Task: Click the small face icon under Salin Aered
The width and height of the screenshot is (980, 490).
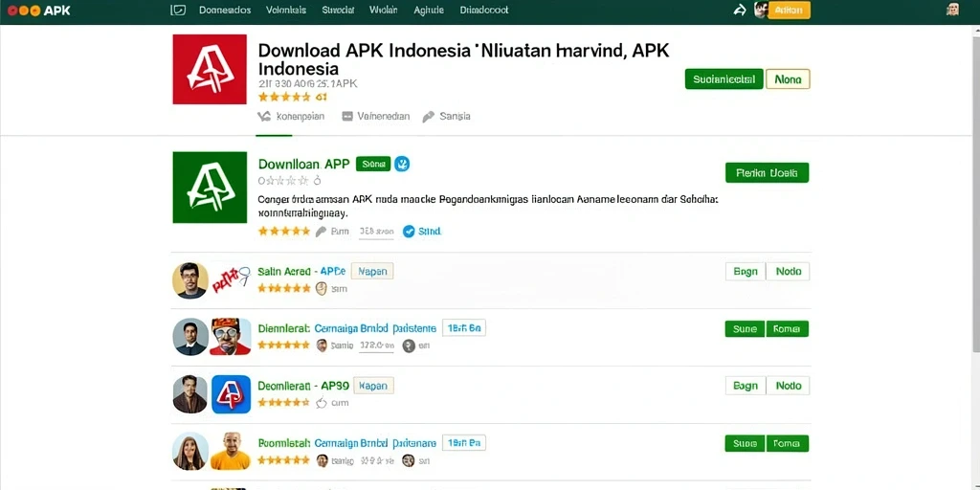Action: tap(322, 288)
